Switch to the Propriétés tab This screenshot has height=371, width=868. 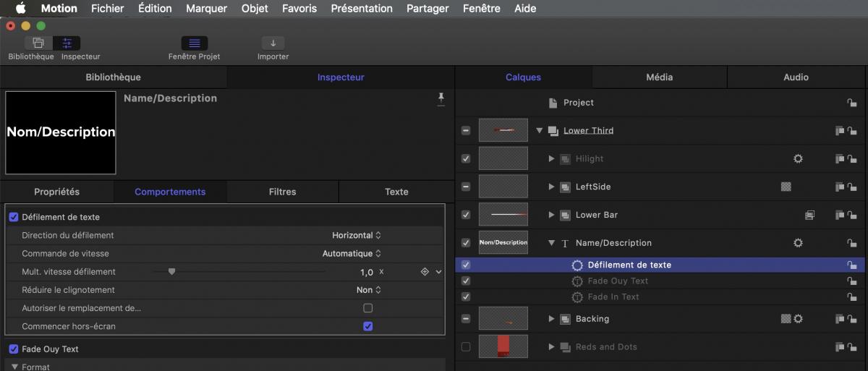57,192
